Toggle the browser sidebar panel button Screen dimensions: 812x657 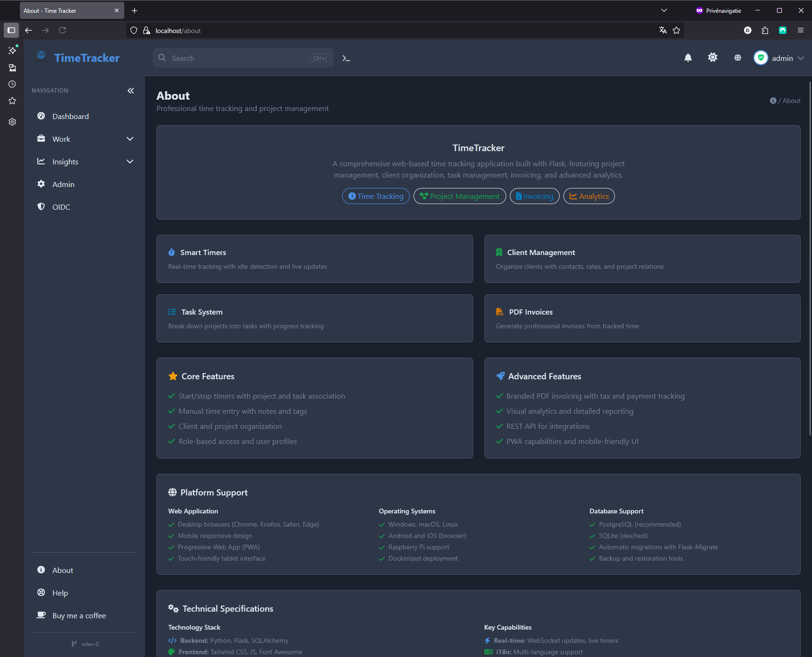[11, 30]
